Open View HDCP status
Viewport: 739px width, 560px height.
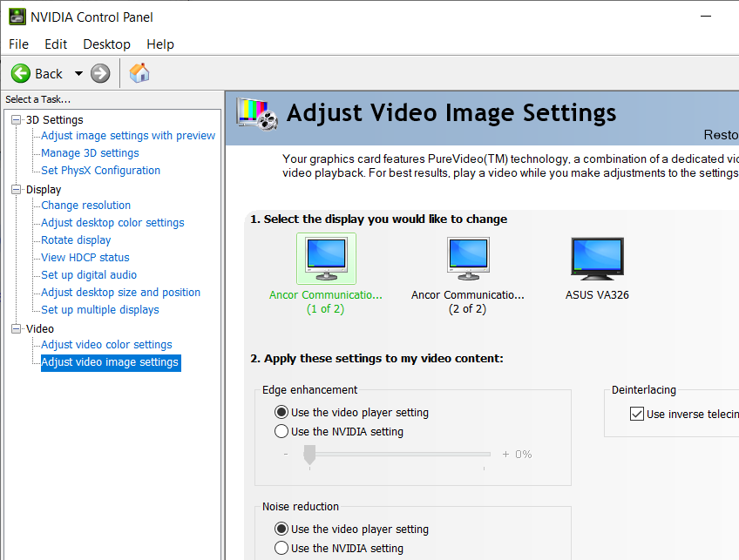pyautogui.click(x=85, y=258)
